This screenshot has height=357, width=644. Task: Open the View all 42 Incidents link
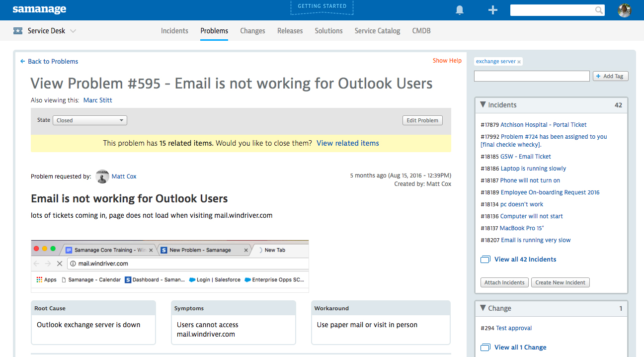tap(525, 260)
